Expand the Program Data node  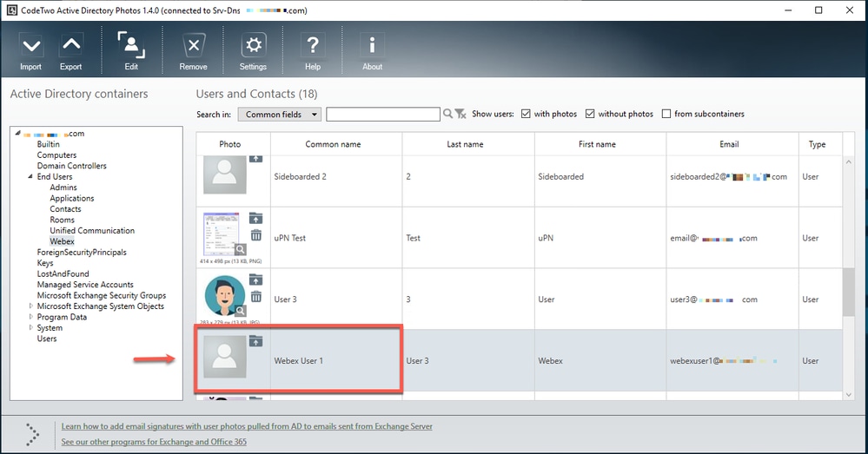click(31, 317)
